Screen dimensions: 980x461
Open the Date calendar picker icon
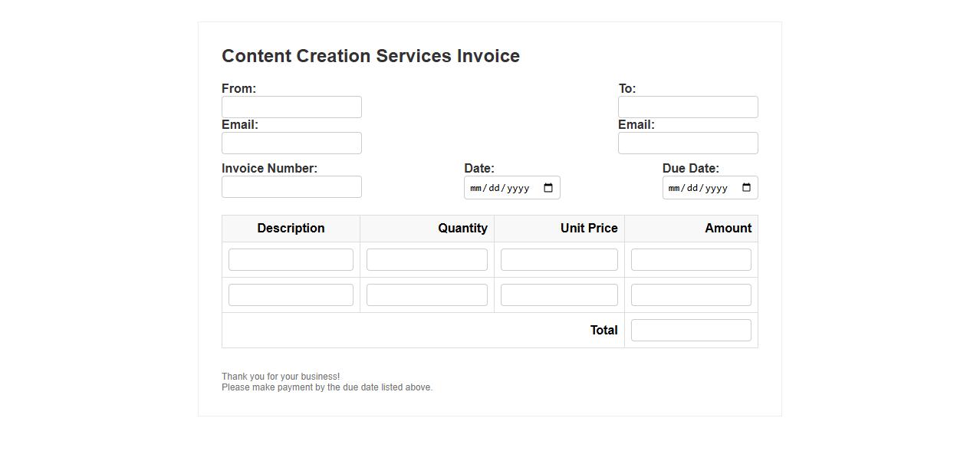pyautogui.click(x=548, y=188)
